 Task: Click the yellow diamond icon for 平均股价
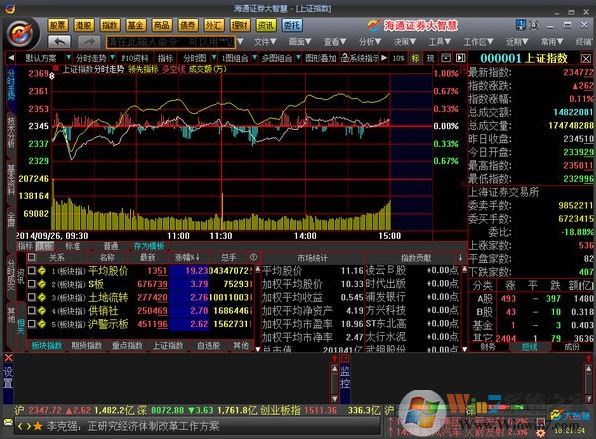41,271
